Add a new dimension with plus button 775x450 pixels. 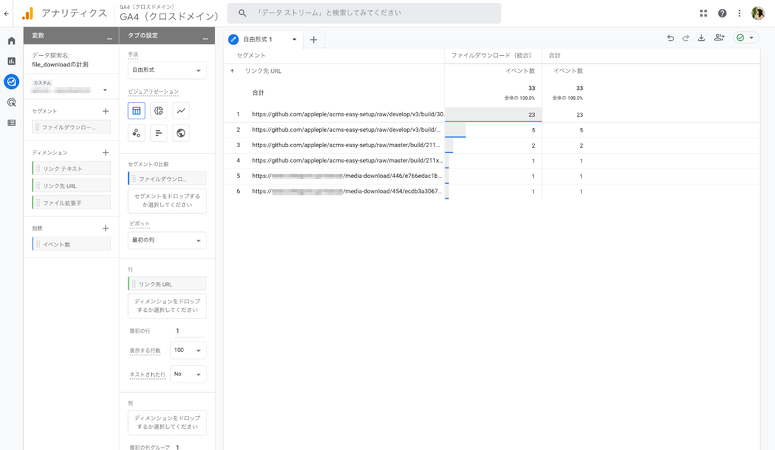106,153
